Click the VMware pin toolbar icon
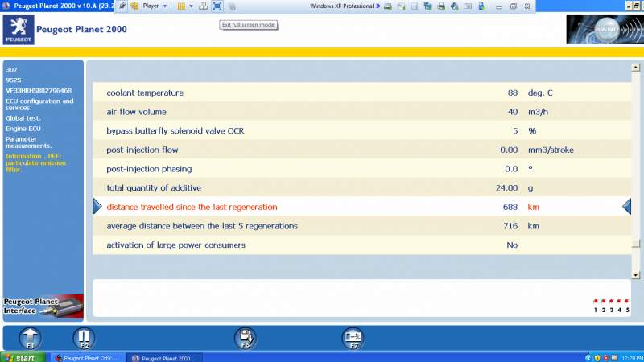 pyautogui.click(x=122, y=6)
